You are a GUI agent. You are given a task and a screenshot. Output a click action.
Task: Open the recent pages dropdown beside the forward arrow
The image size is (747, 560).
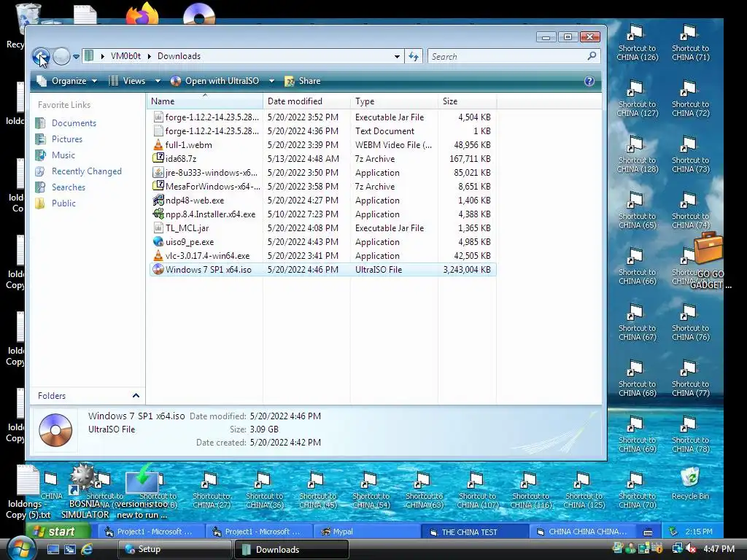[76, 57]
